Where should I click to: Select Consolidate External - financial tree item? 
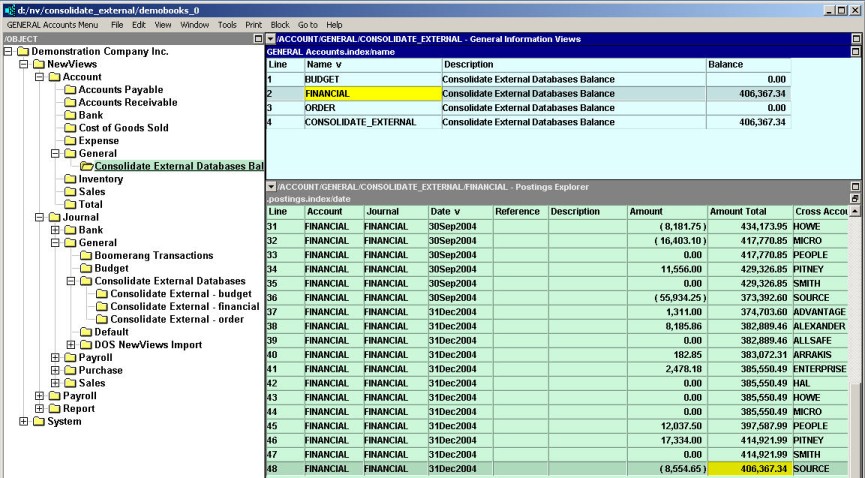point(184,307)
